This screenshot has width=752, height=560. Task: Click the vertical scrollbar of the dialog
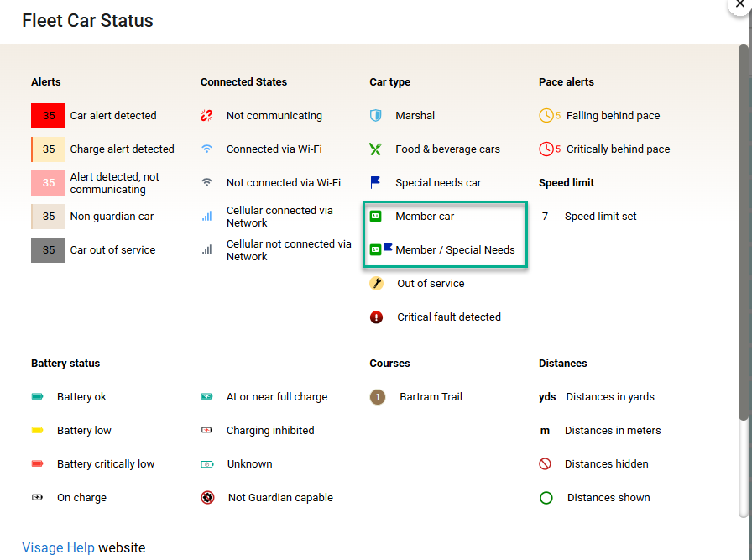pos(744,233)
